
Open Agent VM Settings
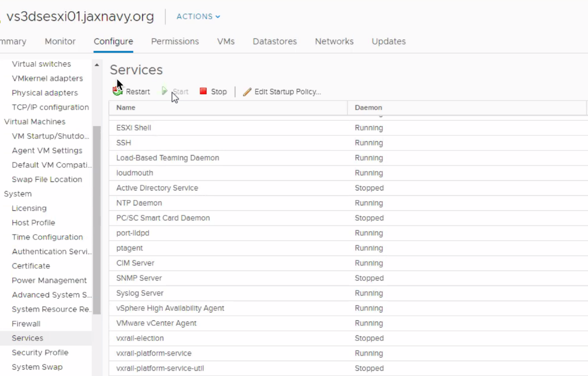(x=47, y=150)
